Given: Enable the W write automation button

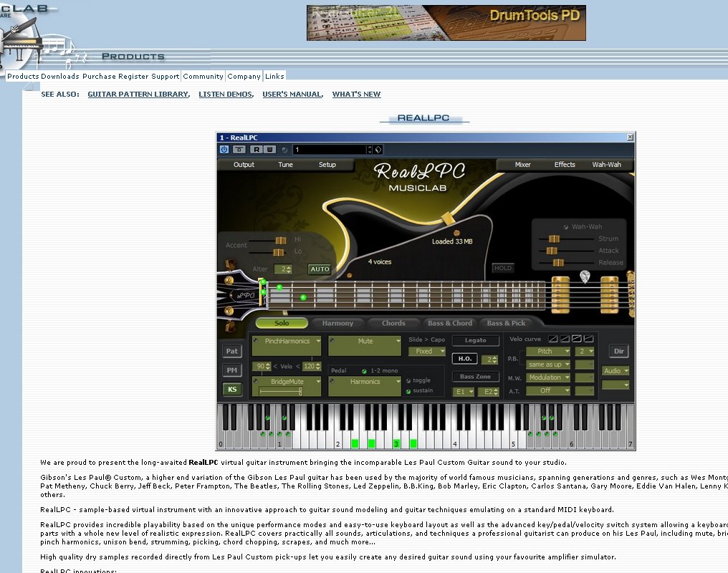Looking at the screenshot, I should point(269,150).
